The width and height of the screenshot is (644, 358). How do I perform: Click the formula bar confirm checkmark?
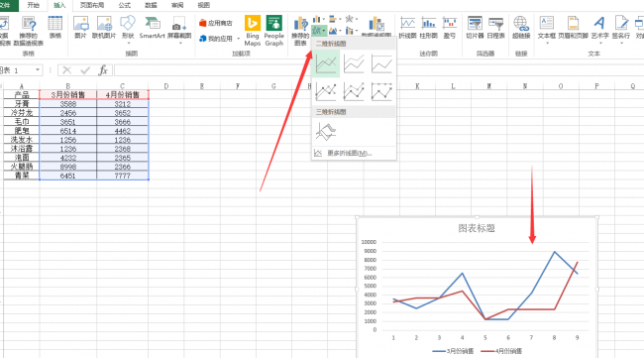point(85,70)
